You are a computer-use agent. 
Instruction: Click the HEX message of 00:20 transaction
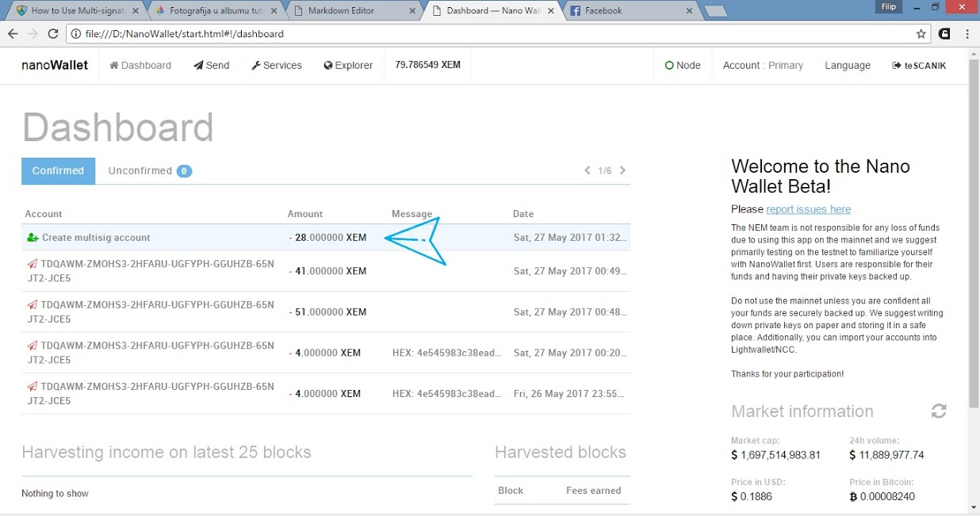(447, 353)
